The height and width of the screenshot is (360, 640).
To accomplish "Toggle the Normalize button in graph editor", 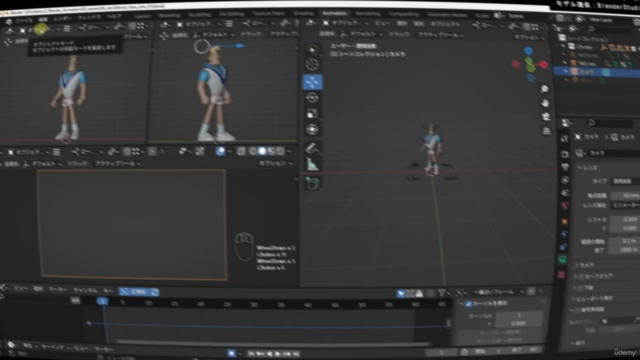I will point(138,292).
